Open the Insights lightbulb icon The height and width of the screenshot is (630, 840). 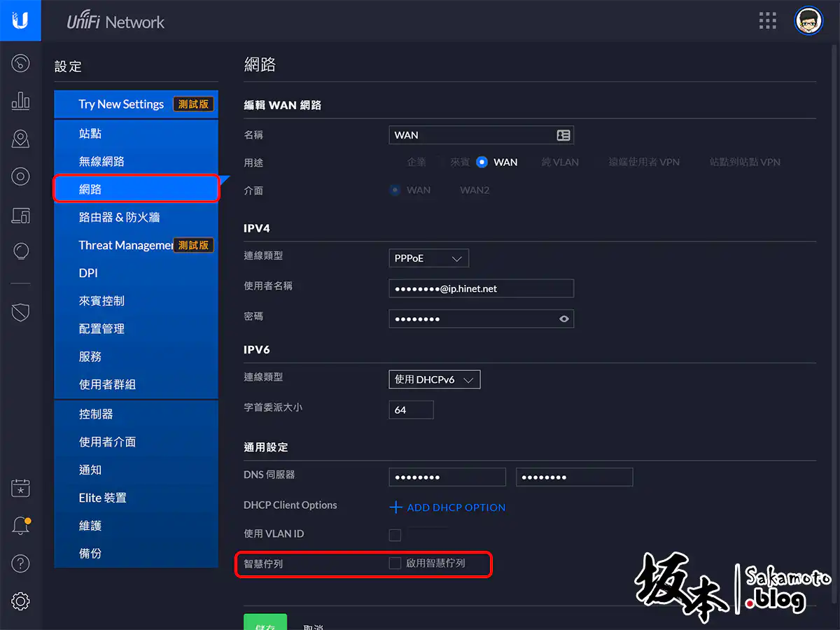pos(20,251)
